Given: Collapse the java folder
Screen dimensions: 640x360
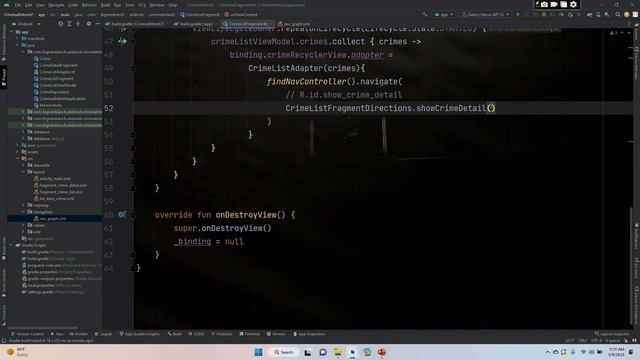Looking at the screenshot, I should (x=18, y=45).
